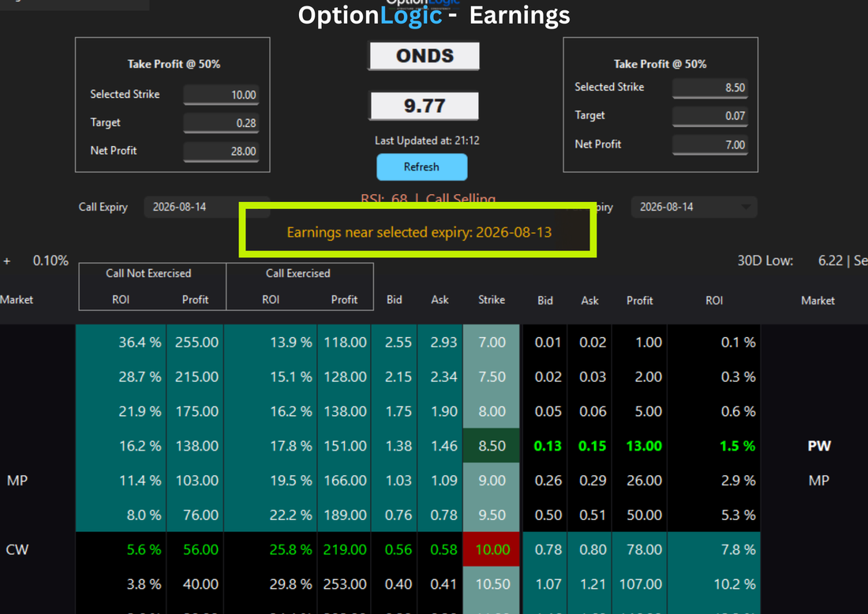Click put Selected Strike field 8.50
868x614 pixels.
click(710, 88)
